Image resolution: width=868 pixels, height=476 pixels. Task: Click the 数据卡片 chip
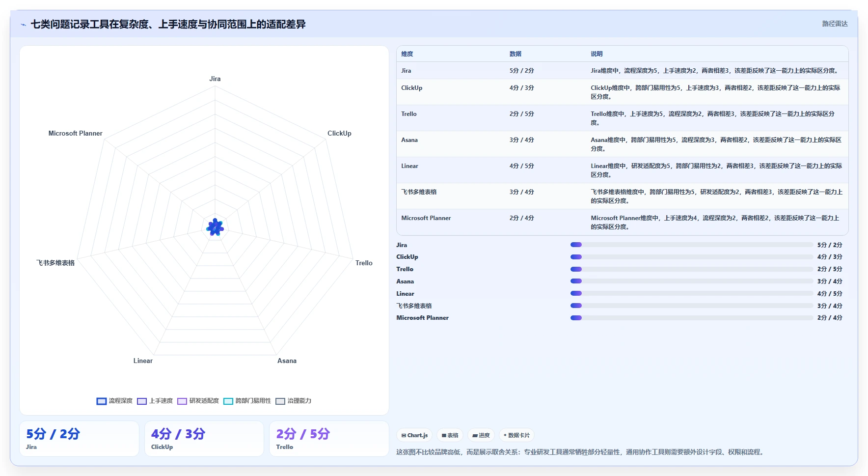[517, 435]
